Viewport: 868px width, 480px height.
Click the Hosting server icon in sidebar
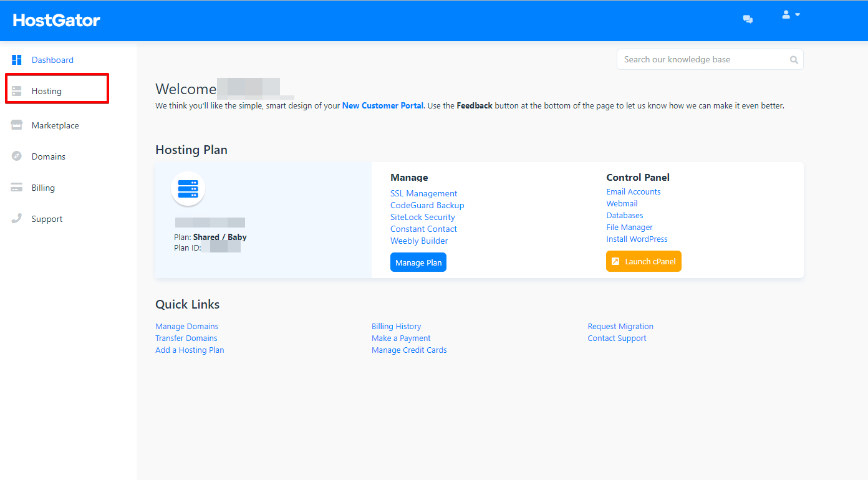pyautogui.click(x=17, y=91)
